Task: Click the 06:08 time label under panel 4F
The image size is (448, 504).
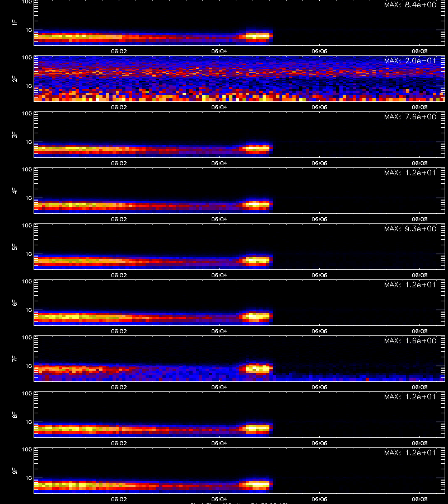Action: (x=419, y=219)
